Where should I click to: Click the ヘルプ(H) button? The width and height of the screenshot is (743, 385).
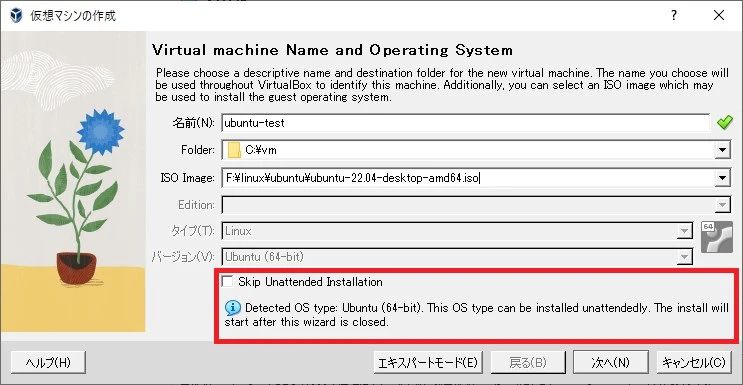tap(48, 363)
